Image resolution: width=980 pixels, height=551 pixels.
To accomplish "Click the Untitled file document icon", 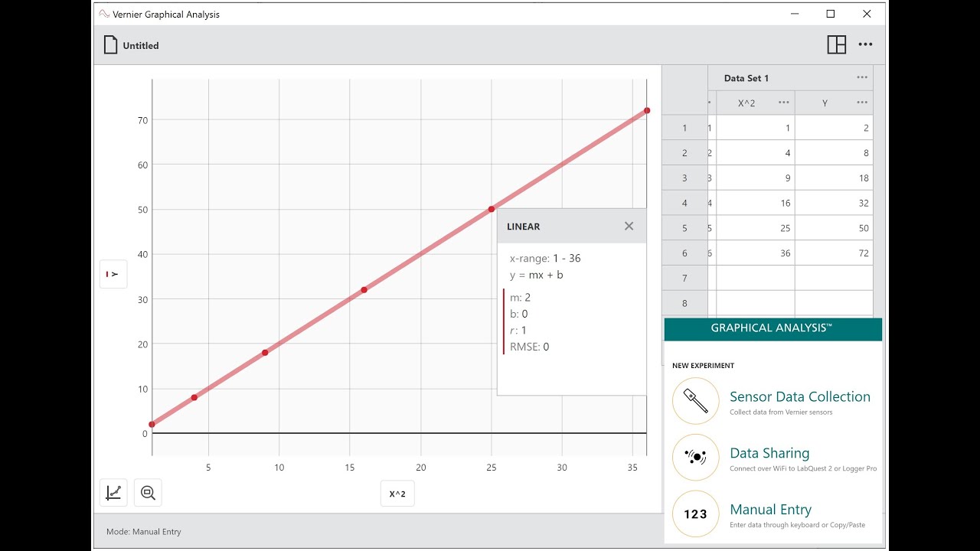I will click(111, 45).
